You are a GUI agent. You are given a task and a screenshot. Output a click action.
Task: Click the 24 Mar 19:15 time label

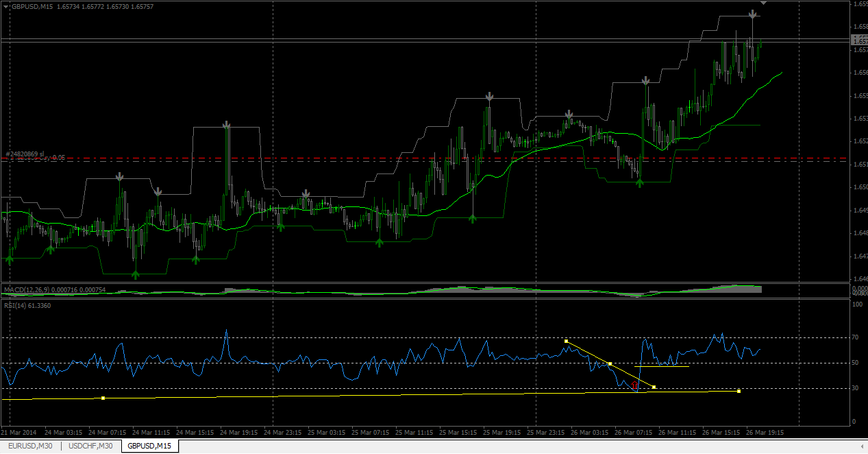pyautogui.click(x=238, y=433)
